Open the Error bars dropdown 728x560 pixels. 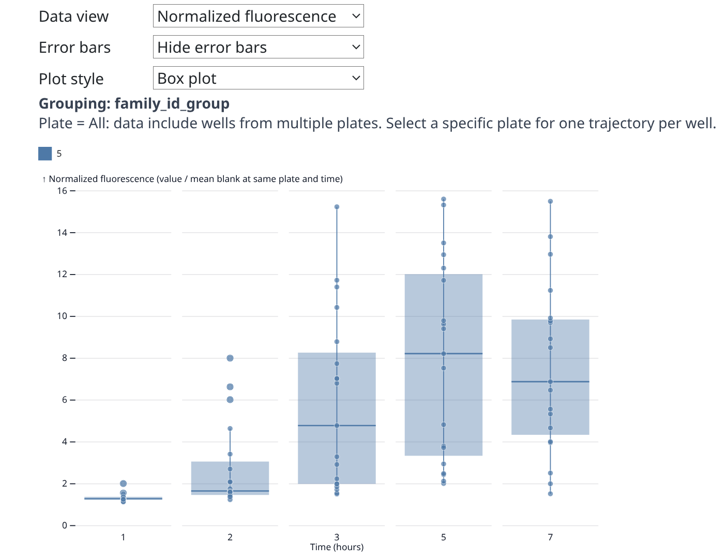258,47
